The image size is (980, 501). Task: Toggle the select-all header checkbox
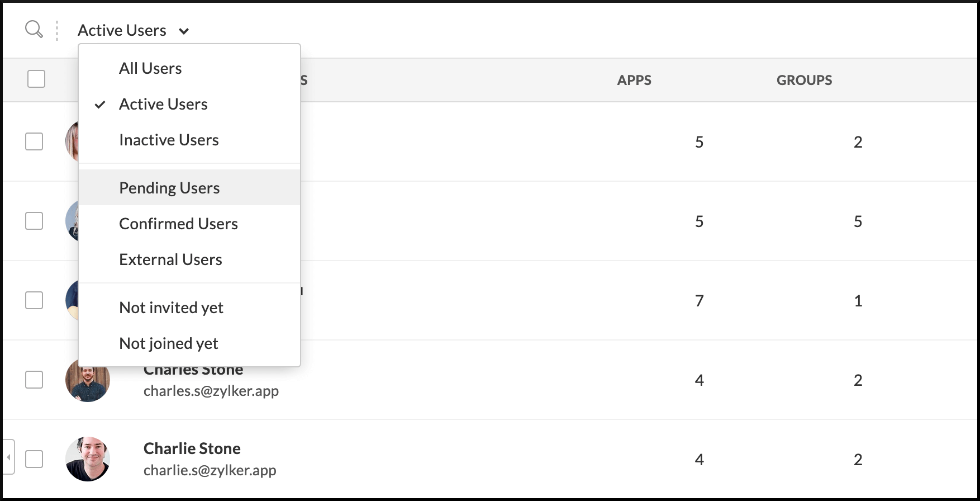click(x=36, y=79)
